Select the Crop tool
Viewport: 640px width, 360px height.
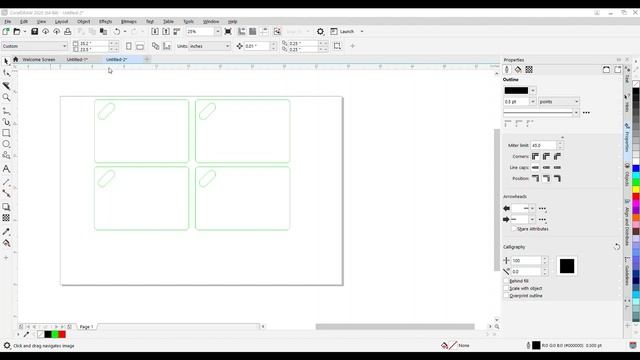click(x=6, y=85)
